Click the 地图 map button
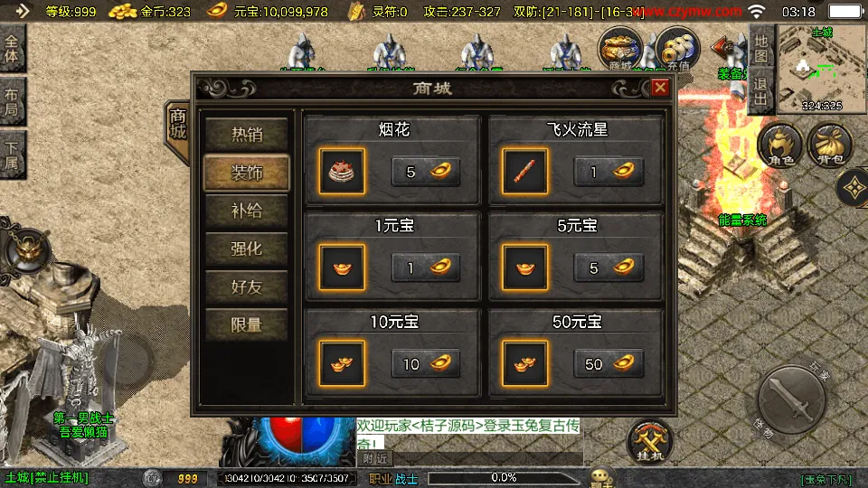 761,48
